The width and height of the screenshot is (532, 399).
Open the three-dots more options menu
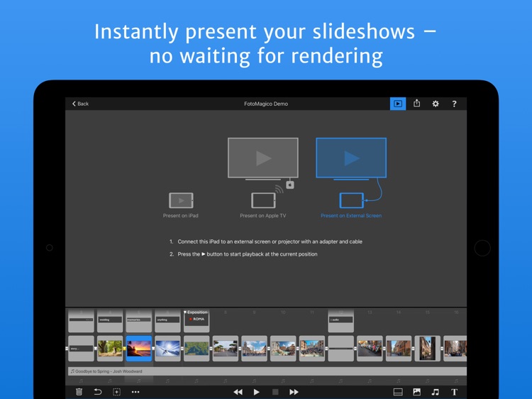pyautogui.click(x=135, y=392)
